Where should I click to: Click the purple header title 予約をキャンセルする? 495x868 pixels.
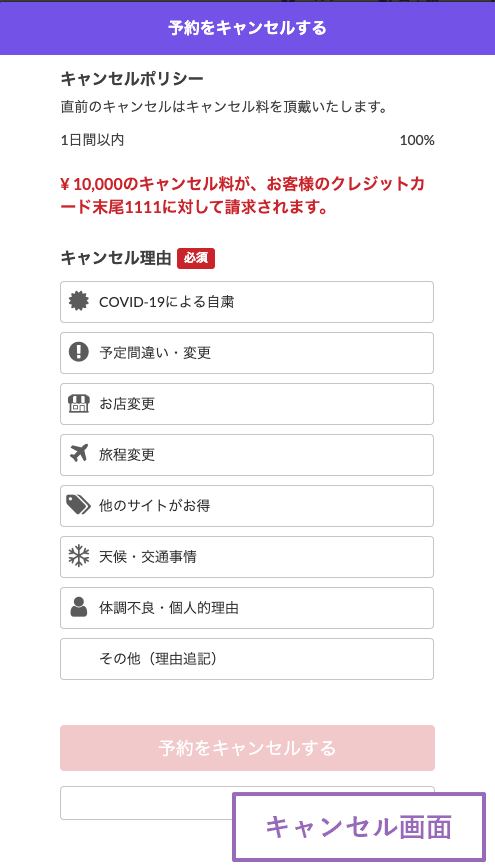click(x=248, y=28)
